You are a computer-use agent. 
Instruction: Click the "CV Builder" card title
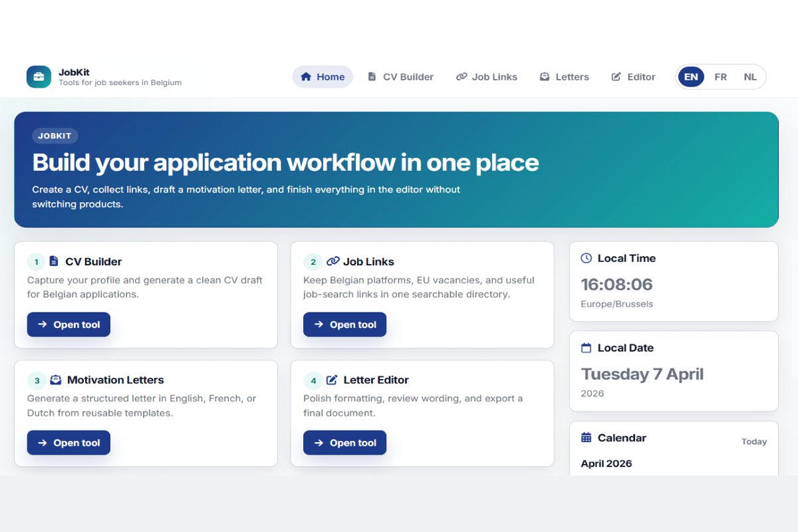tap(94, 261)
